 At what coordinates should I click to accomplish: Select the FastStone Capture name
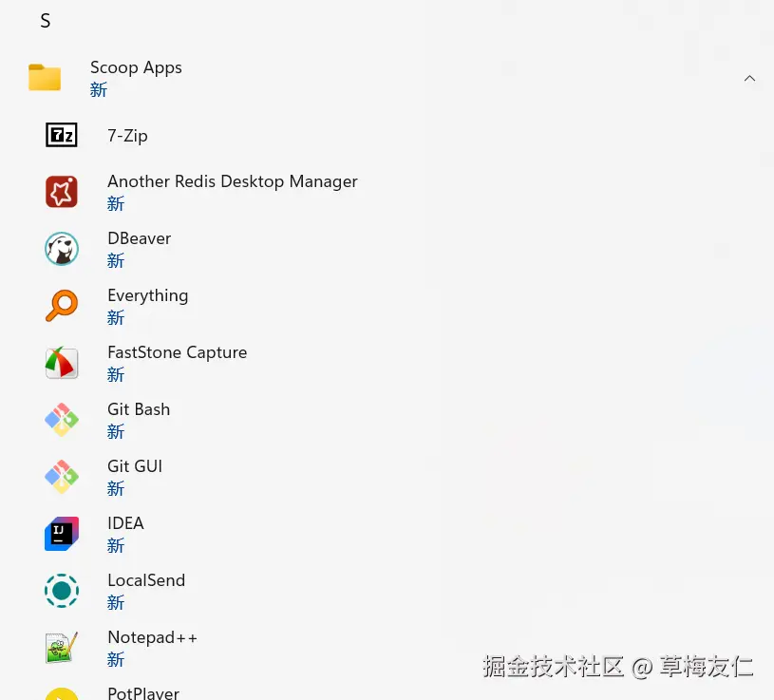178,352
